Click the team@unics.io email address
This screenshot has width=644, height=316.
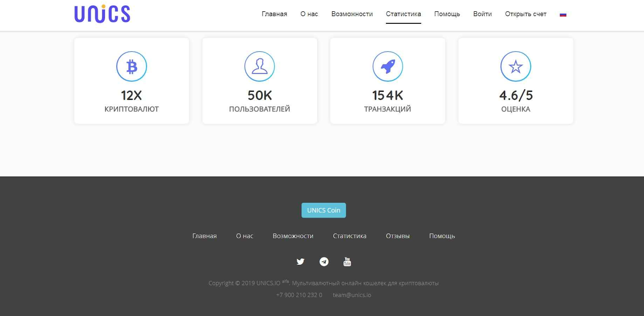[x=352, y=295]
